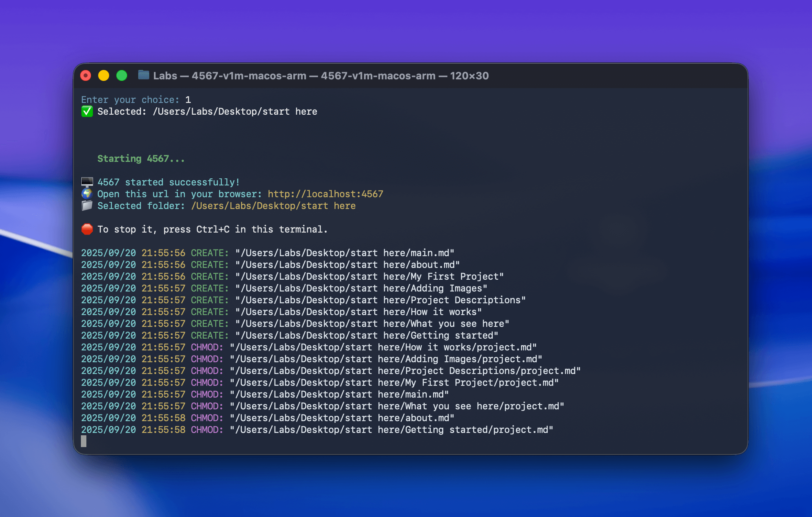Screen dimensions: 812x517
Task: Click the green full-screen window button
Action: [x=122, y=75]
